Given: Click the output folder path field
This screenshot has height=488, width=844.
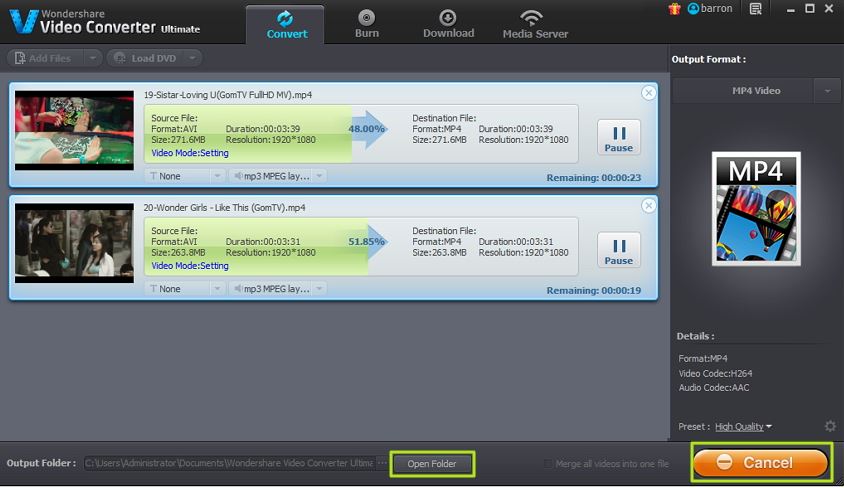Looking at the screenshot, I should pos(229,463).
